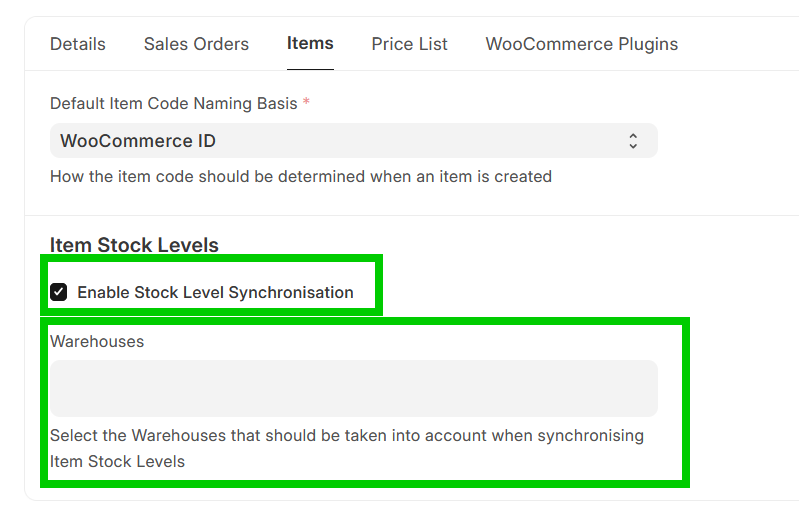Untick the Enable Stock Level Synchronisation checkbox

coord(59,292)
